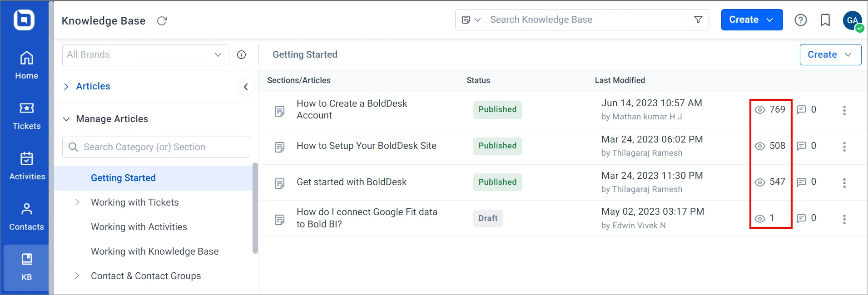
Task: Go to Tickets in sidebar
Action: pyautogui.click(x=26, y=116)
